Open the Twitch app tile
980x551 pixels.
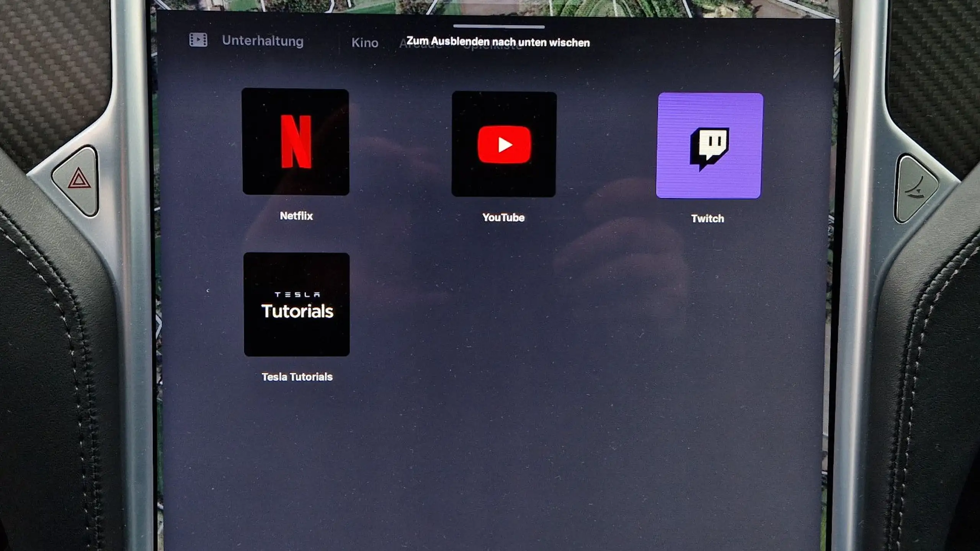coord(709,146)
